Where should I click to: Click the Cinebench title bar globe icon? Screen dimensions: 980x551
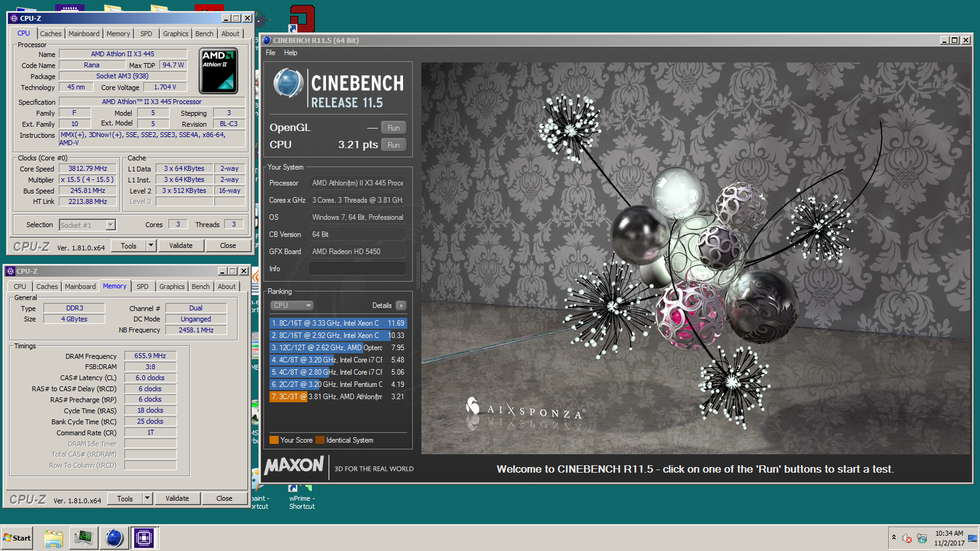(x=267, y=40)
